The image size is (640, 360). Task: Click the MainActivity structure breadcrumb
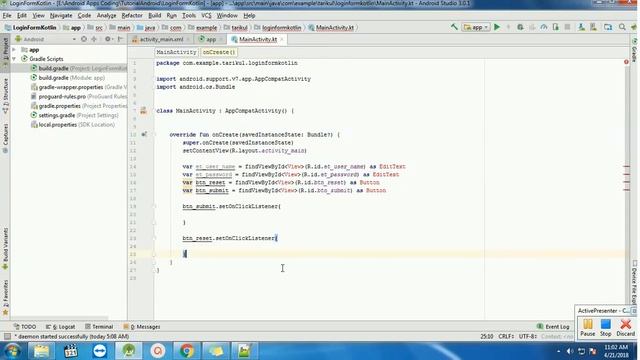176,52
